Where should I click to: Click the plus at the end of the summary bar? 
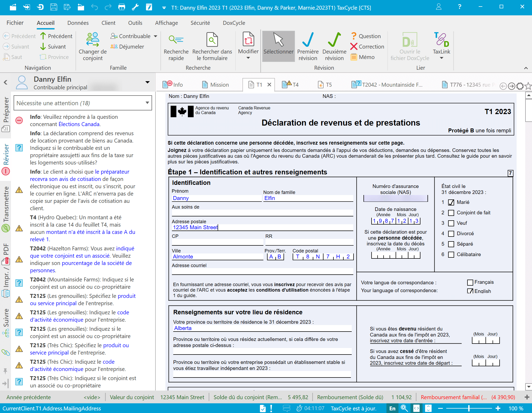527,397
